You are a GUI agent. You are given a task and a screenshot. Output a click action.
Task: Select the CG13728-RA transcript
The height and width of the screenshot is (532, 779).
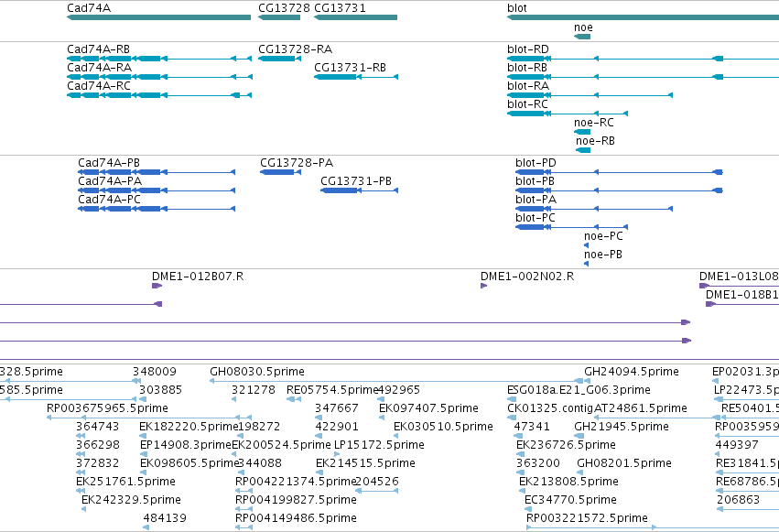[279, 59]
